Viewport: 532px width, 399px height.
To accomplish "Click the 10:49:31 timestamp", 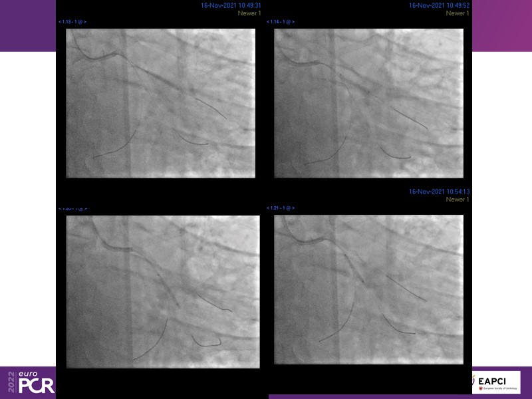I will pos(232,5).
